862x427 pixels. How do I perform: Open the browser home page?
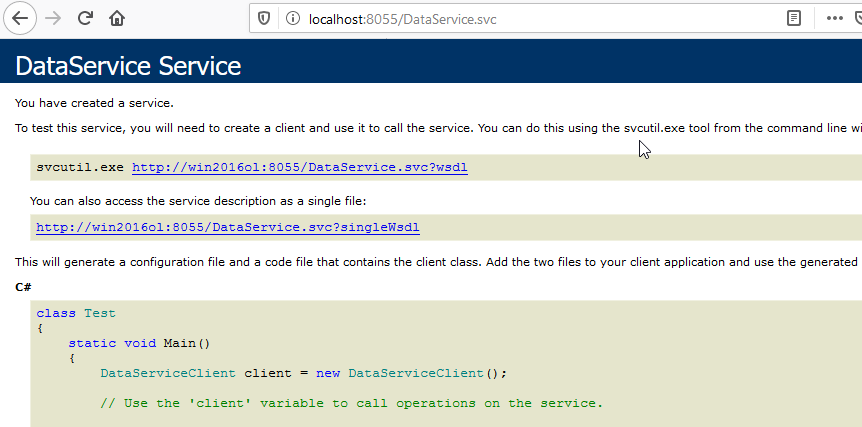coord(117,18)
